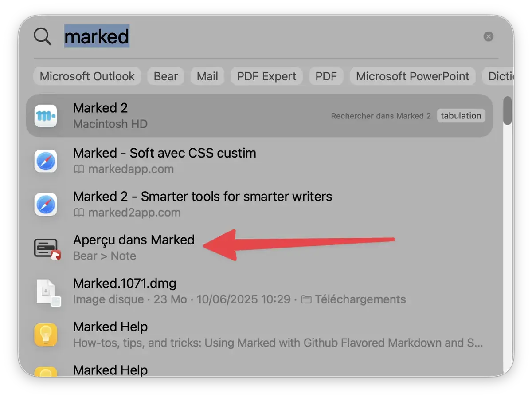Open the Marked 2 application icon
The image size is (532, 398).
pyautogui.click(x=47, y=115)
